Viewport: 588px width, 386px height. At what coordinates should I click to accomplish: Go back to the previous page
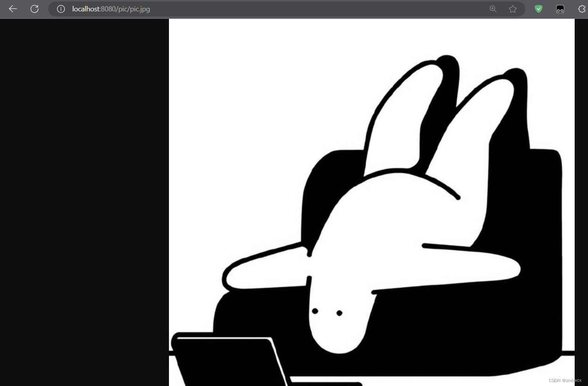tap(13, 9)
